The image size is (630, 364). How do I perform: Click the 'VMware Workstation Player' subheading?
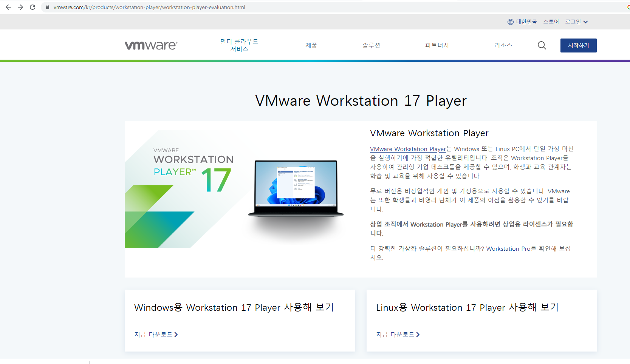coord(429,133)
